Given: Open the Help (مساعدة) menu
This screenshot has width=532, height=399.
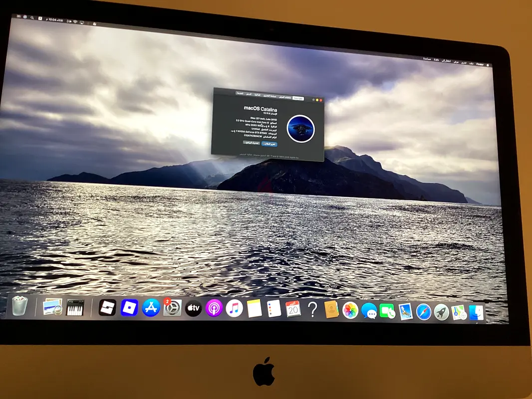Looking at the screenshot, I should coord(427,59).
